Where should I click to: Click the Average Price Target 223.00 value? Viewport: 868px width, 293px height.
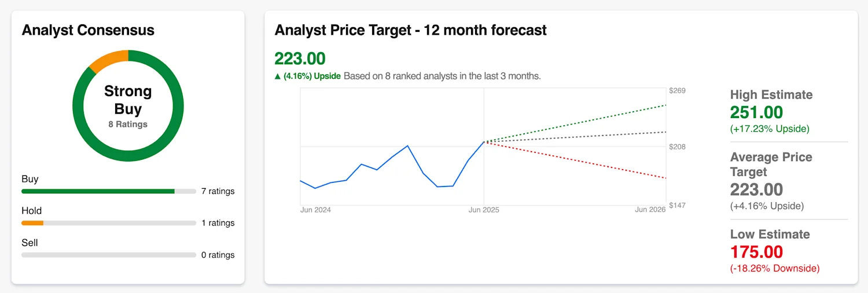[x=756, y=189]
